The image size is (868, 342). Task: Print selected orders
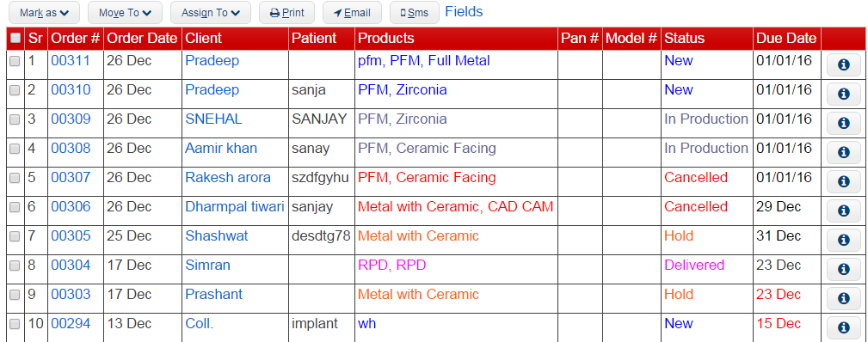pos(286,13)
